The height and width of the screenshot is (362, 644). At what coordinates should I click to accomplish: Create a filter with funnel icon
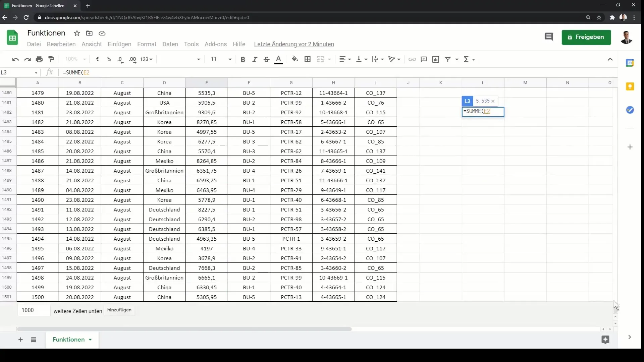tap(448, 59)
